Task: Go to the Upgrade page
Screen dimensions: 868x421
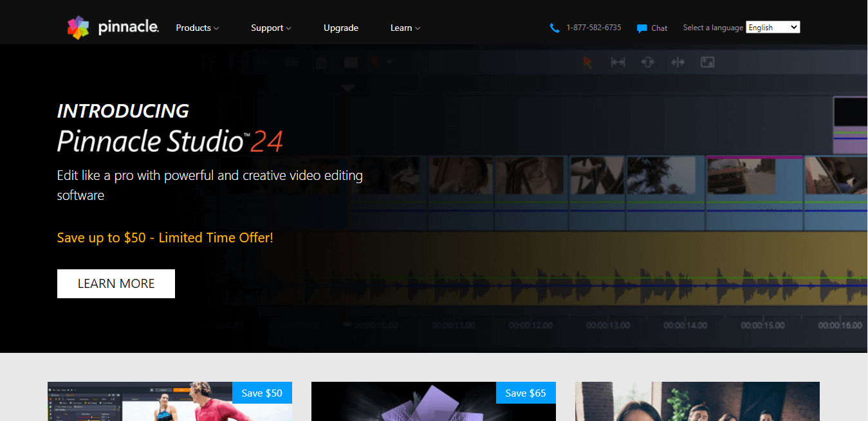Action: [x=341, y=28]
